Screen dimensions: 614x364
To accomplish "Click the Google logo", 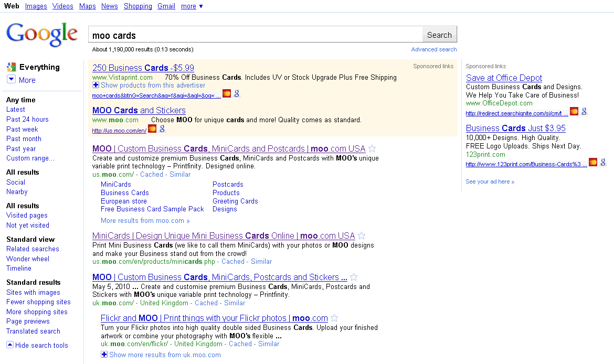I will (x=42, y=35).
